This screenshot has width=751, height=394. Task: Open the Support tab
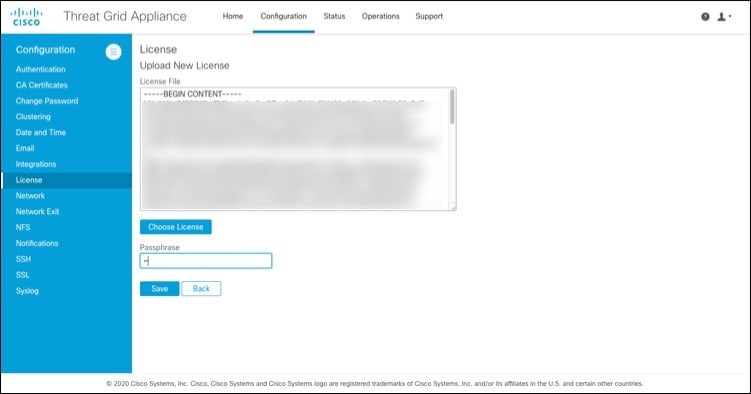point(429,16)
